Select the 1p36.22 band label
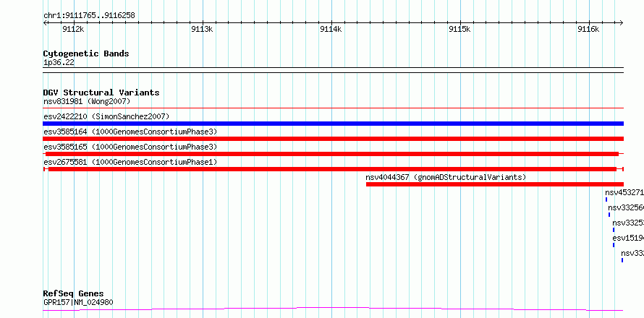 pos(59,63)
